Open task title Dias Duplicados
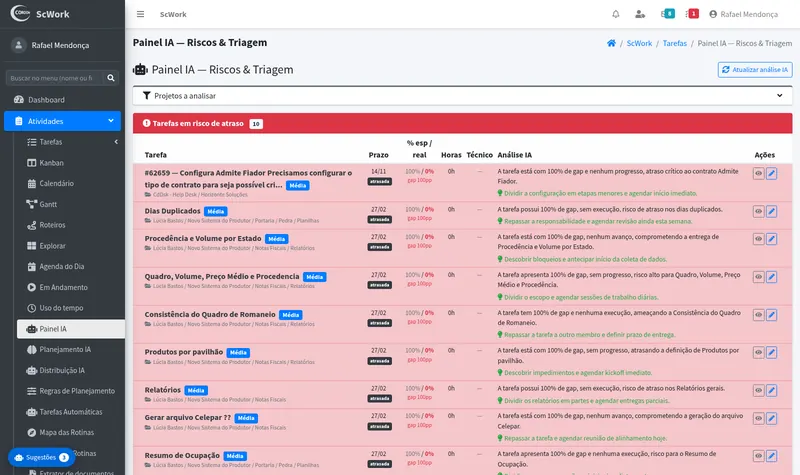 (x=172, y=211)
